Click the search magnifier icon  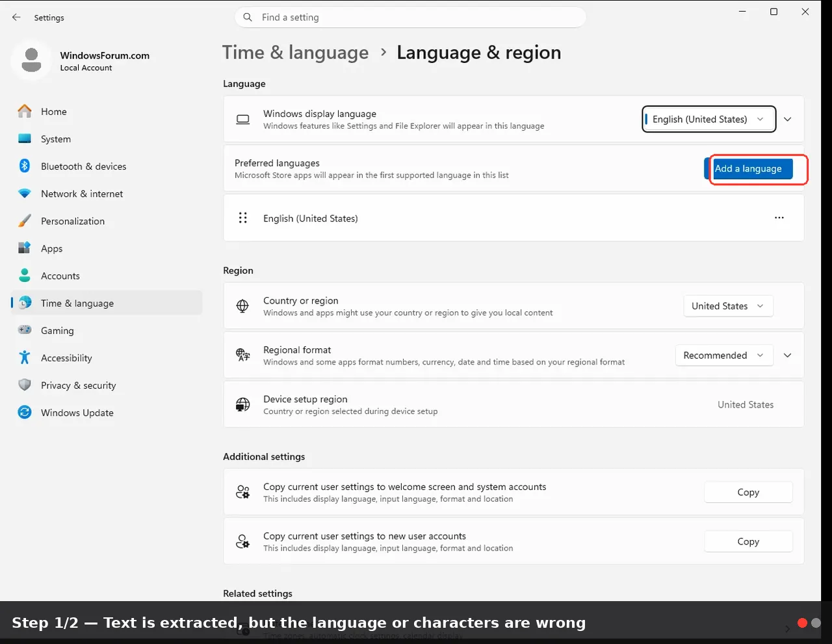point(248,18)
